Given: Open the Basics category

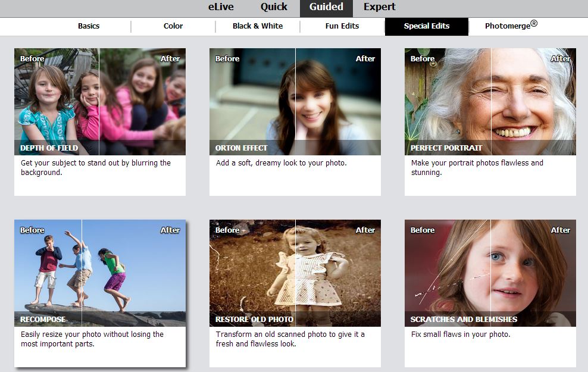Looking at the screenshot, I should coord(89,26).
